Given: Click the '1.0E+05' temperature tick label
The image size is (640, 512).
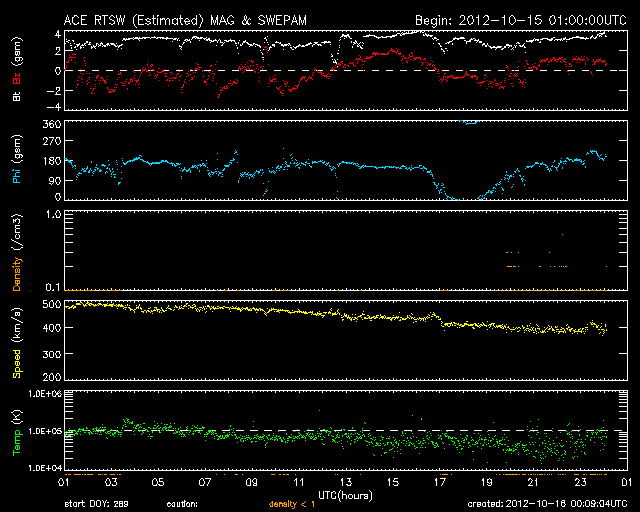Looking at the screenshot, I should click(45, 431).
